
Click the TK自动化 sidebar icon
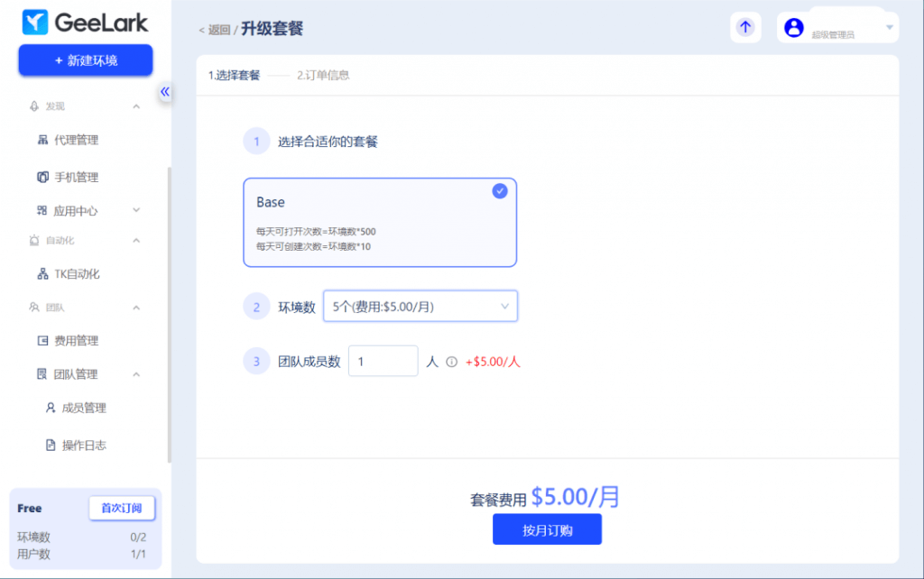[42, 274]
